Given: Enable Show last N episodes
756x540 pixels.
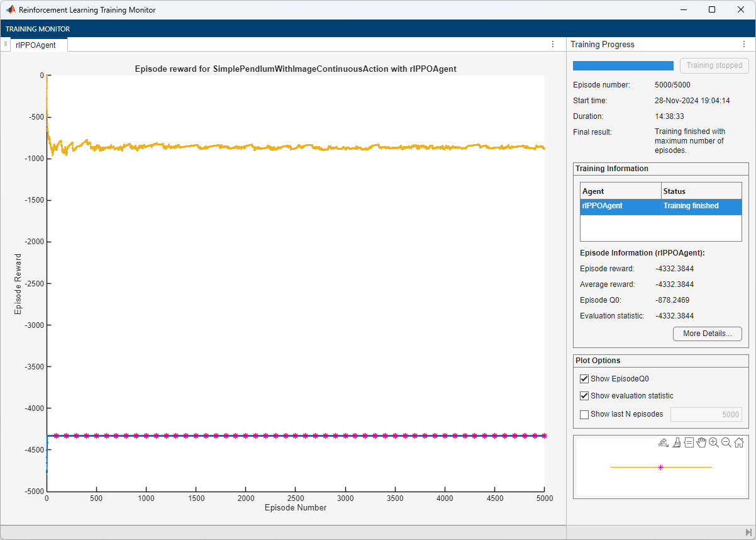Looking at the screenshot, I should [584, 414].
